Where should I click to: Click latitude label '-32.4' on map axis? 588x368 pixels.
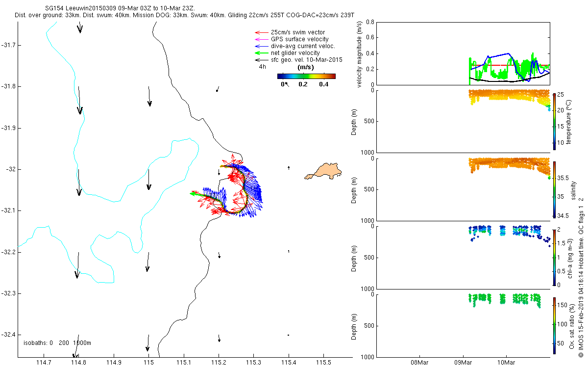coord(8,335)
